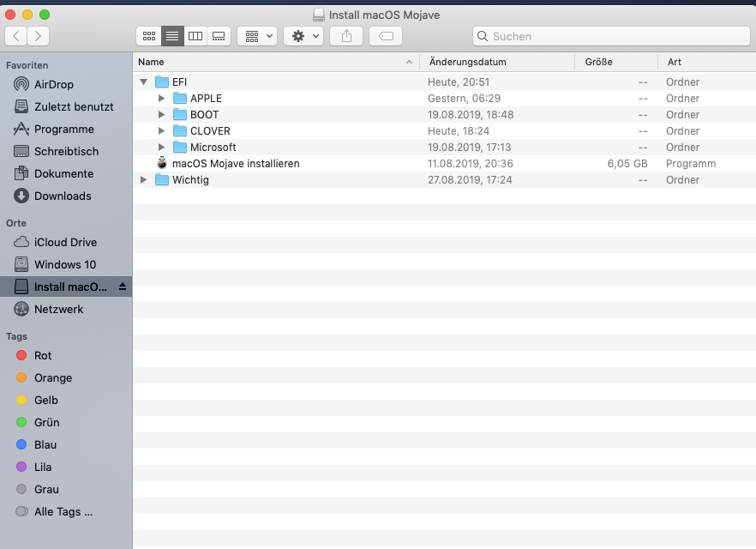
Task: Click the date 11.08.2019, 20:36
Action: point(470,164)
